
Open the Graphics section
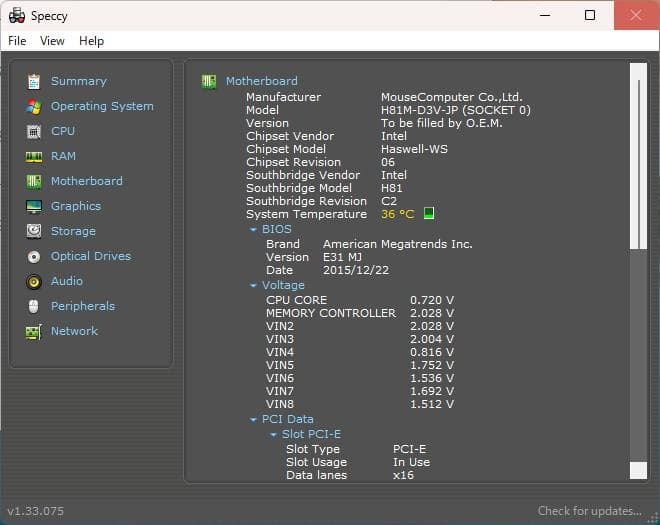76,206
